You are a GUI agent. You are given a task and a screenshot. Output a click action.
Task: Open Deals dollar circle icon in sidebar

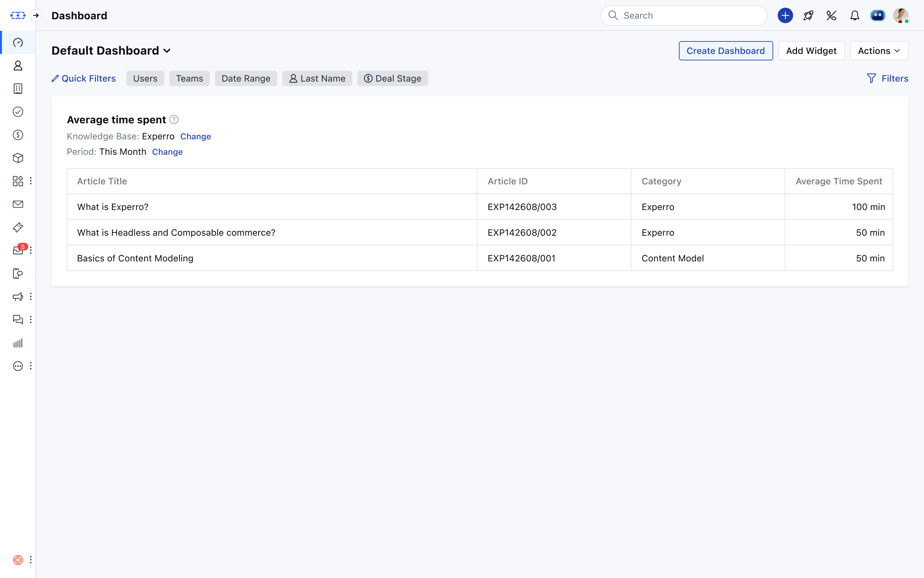[18, 135]
